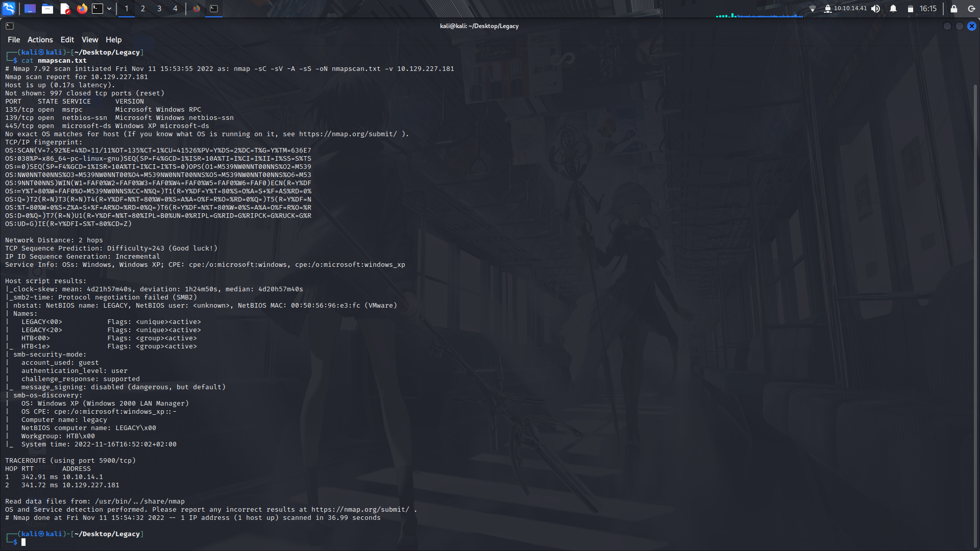Focus the Firefox window via its taskbar button
This screenshot has width=980, height=551.
197,9
